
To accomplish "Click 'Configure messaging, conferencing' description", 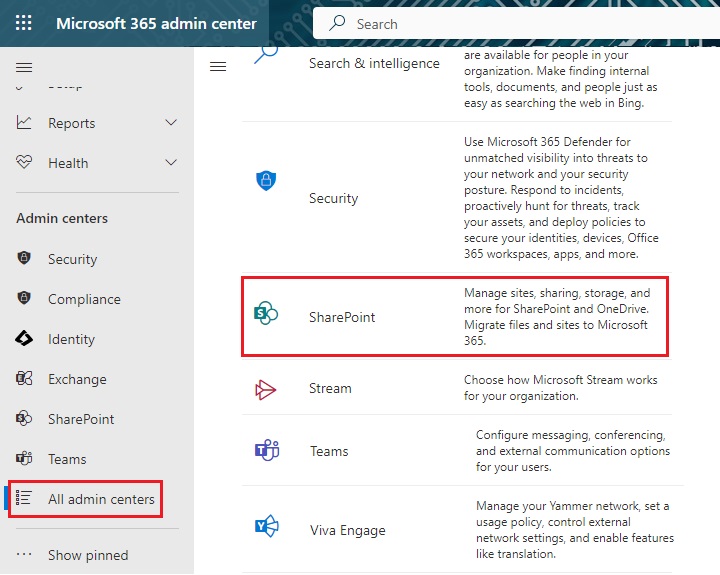I will point(573,451).
